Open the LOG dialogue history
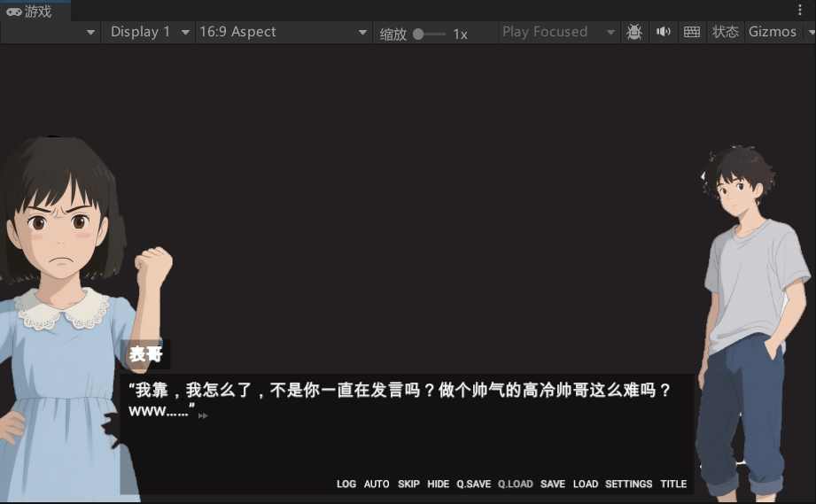816x504 pixels. click(x=346, y=485)
